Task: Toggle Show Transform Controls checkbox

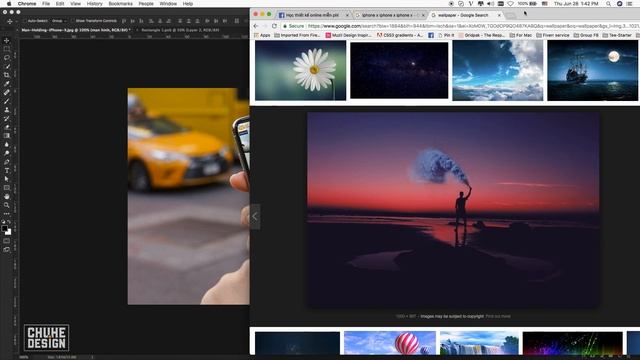Action: tap(73, 21)
